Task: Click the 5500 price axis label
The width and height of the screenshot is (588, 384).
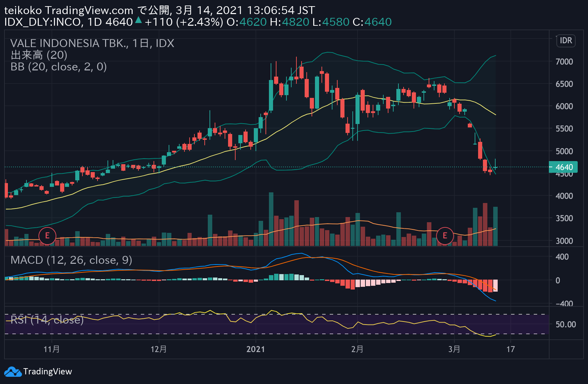Action: click(564, 129)
